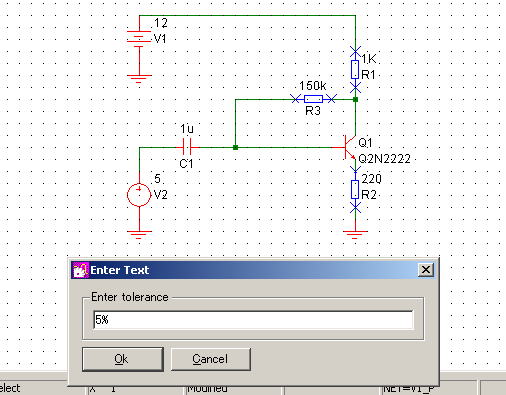Click the Enter Text dialog title icon
Viewport: 506px width, 395px height.
tap(80, 270)
